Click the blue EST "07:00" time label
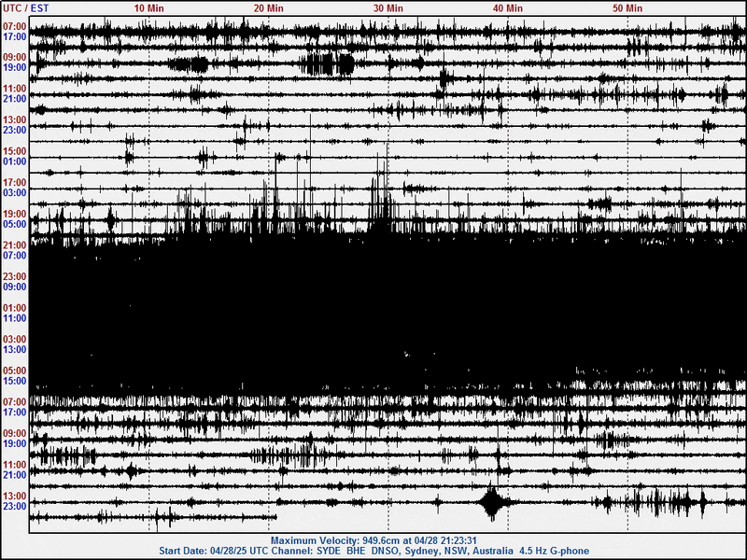Screen dimensions: 747x560 tap(15, 256)
